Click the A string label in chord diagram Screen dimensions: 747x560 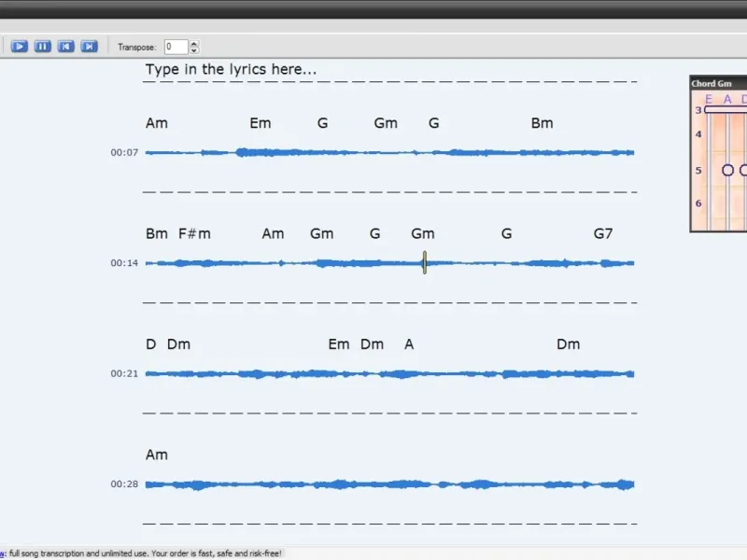click(x=727, y=99)
